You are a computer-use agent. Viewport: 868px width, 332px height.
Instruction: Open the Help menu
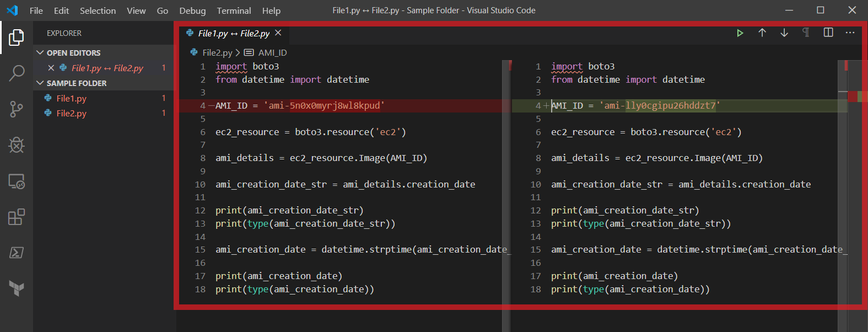[x=271, y=10]
